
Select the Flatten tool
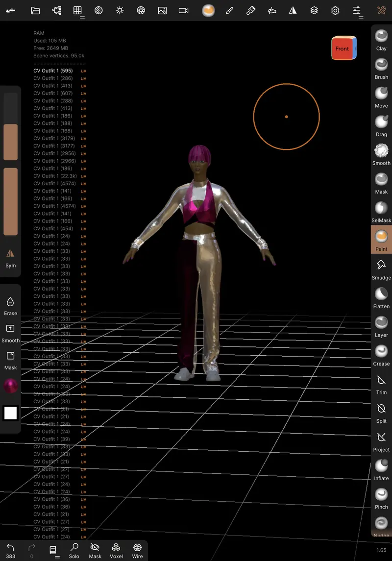pos(381,298)
